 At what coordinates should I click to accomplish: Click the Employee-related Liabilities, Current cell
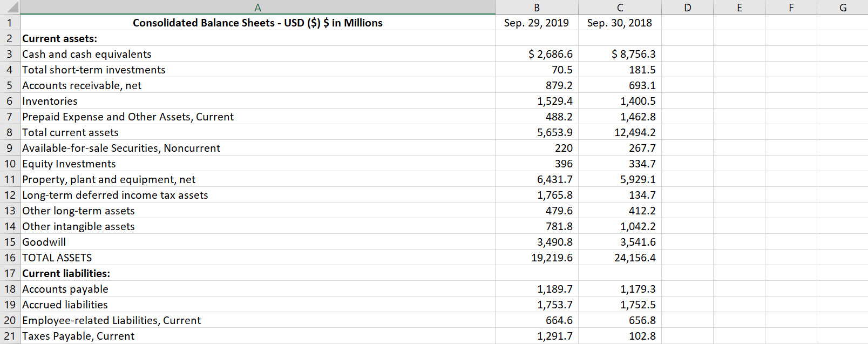pos(258,320)
